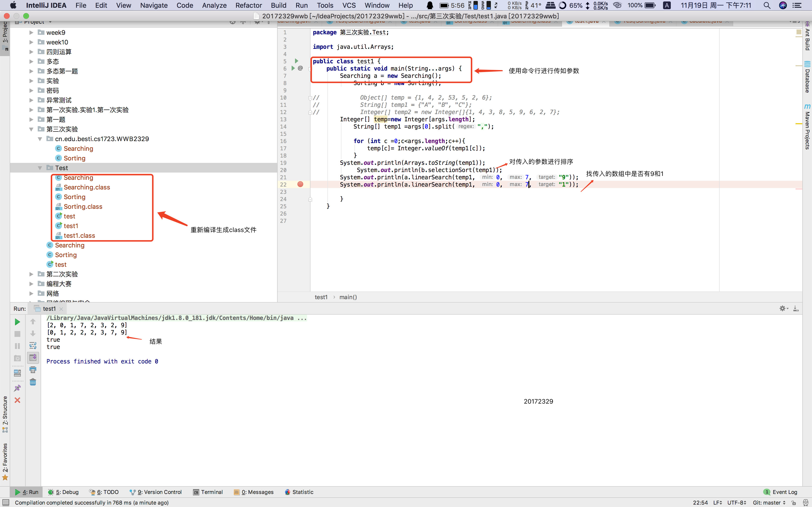This screenshot has height=507, width=812.
Task: Open the Refactor menu
Action: pos(249,5)
